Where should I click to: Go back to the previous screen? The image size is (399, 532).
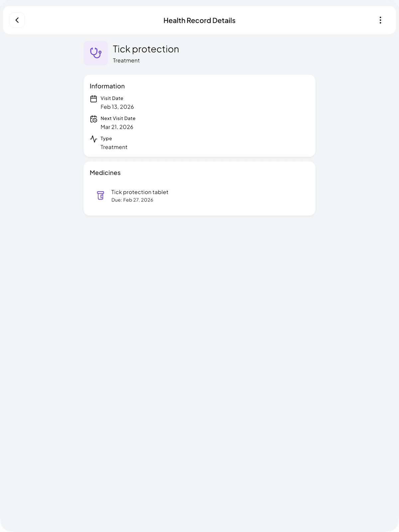[x=17, y=20]
